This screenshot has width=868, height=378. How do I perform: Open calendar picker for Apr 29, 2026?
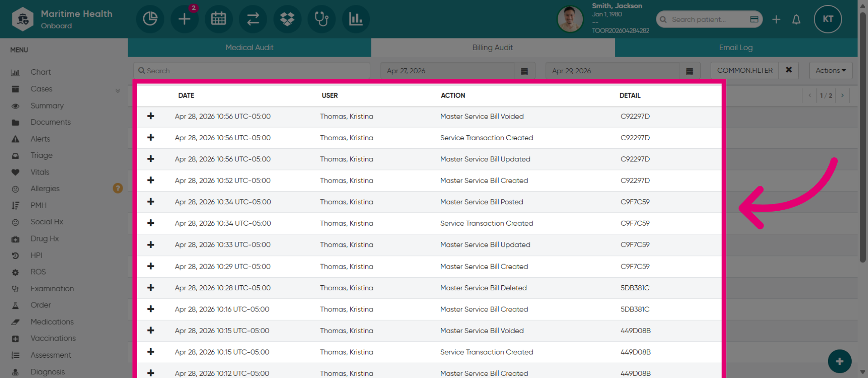click(689, 71)
